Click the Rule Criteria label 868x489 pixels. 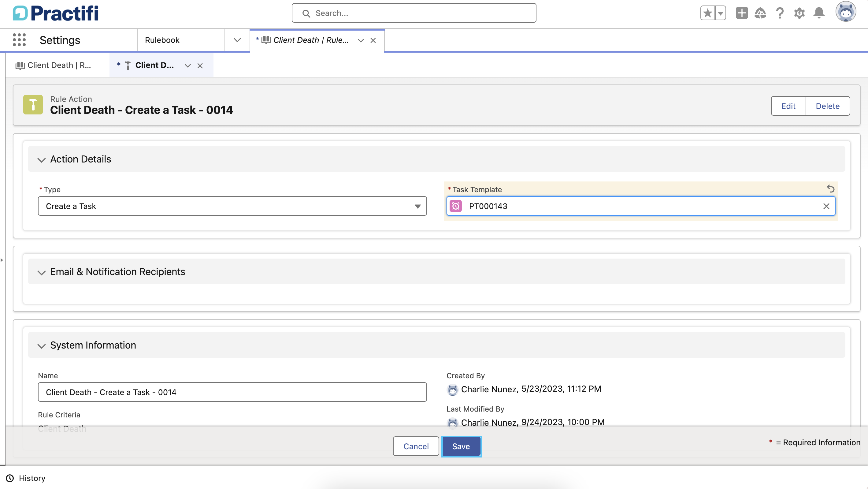point(59,414)
